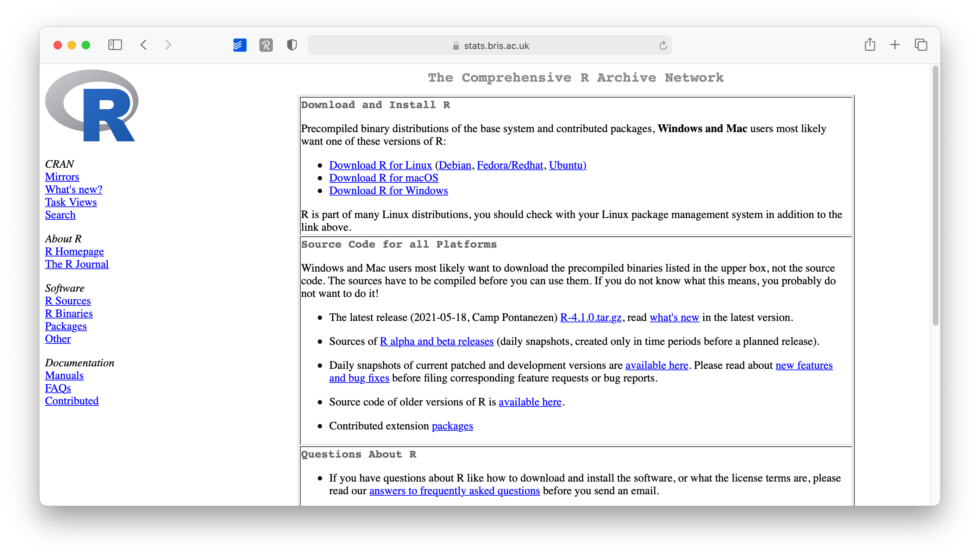Click the stats.bris.ac.uk address field

(x=490, y=45)
